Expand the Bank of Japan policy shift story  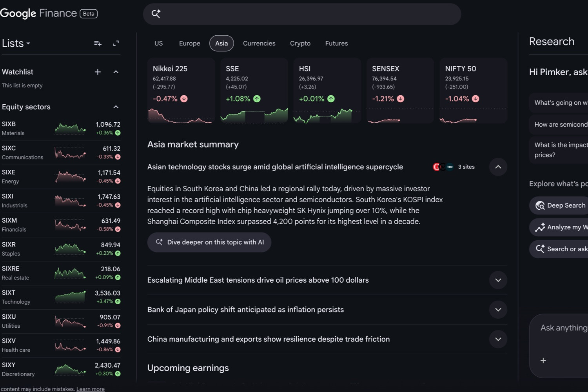click(498, 310)
